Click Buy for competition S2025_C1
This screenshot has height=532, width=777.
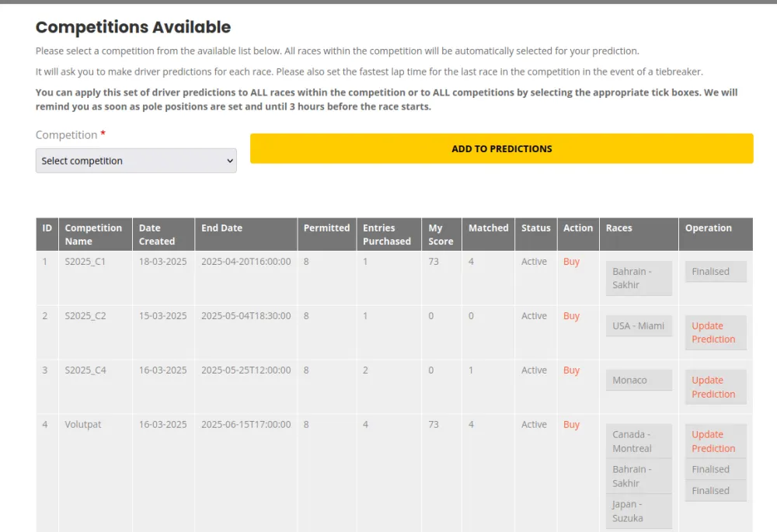(571, 262)
